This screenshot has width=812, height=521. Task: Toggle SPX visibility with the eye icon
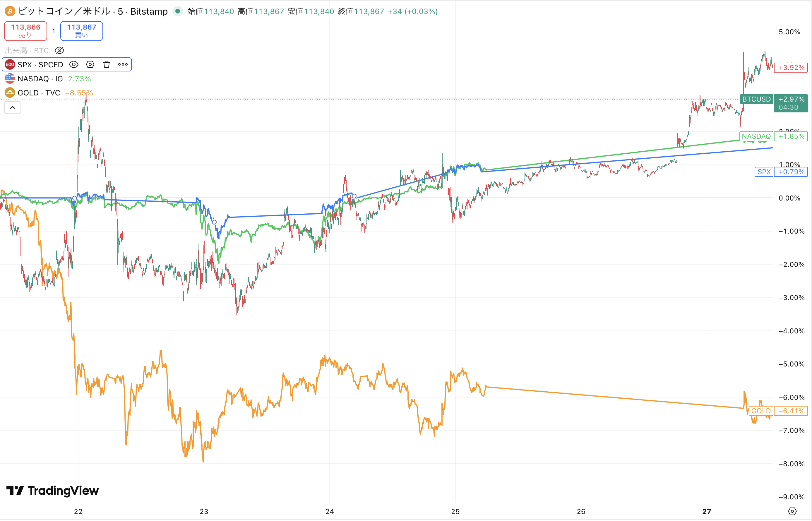[x=74, y=64]
